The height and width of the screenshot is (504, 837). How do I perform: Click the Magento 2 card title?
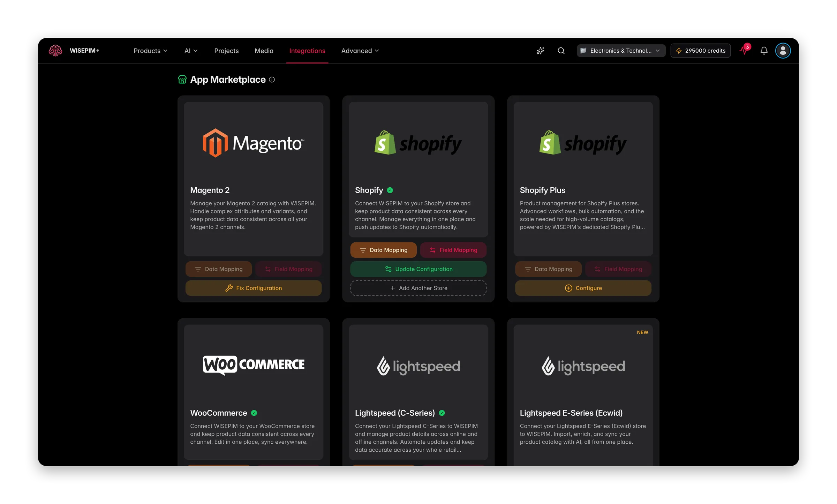coord(210,190)
